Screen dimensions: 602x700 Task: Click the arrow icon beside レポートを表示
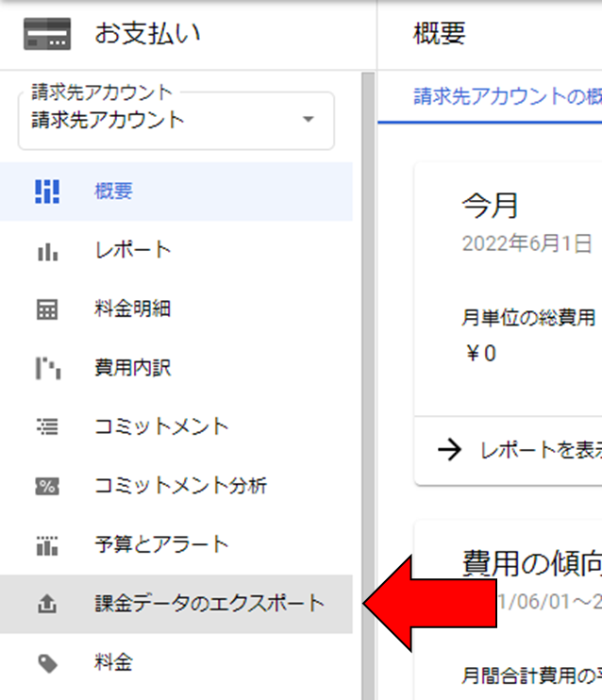[x=449, y=450]
